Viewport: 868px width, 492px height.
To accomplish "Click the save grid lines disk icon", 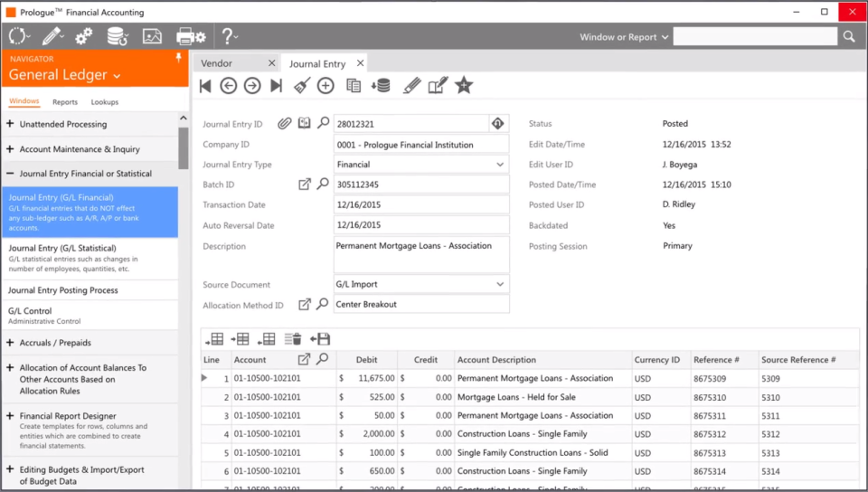I will (x=320, y=339).
